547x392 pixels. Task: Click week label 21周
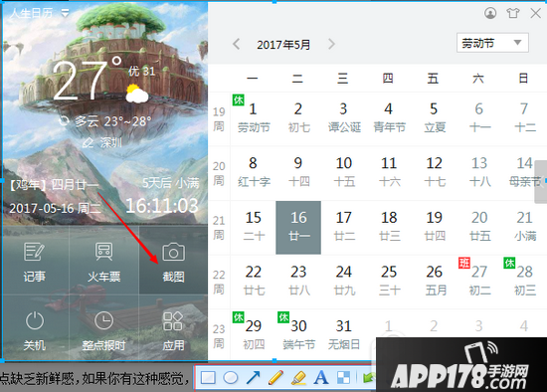pos(219,228)
